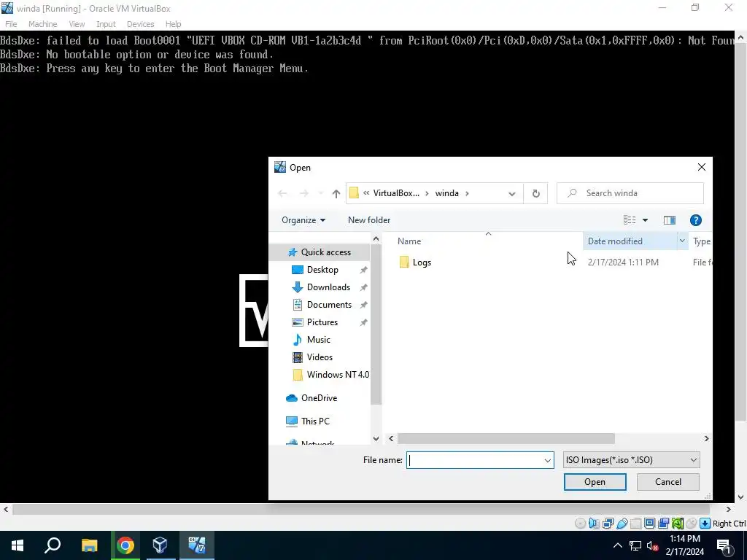
Task: Switch to Chrome in taskbar
Action: pyautogui.click(x=125, y=545)
